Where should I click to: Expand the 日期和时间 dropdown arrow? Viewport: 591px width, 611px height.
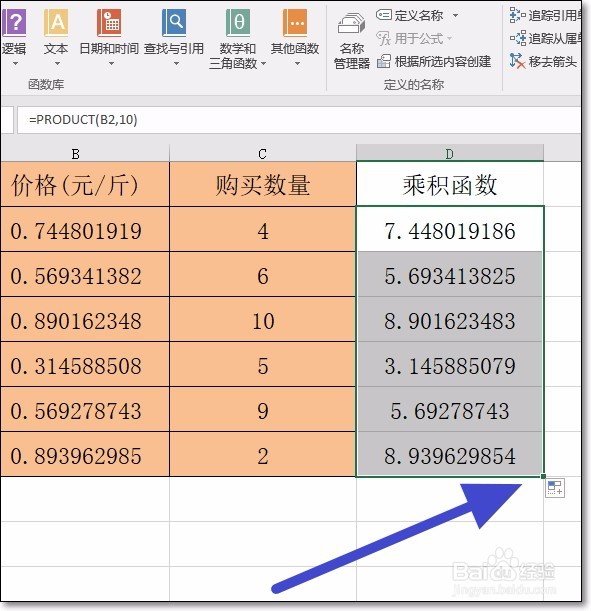tap(111, 63)
